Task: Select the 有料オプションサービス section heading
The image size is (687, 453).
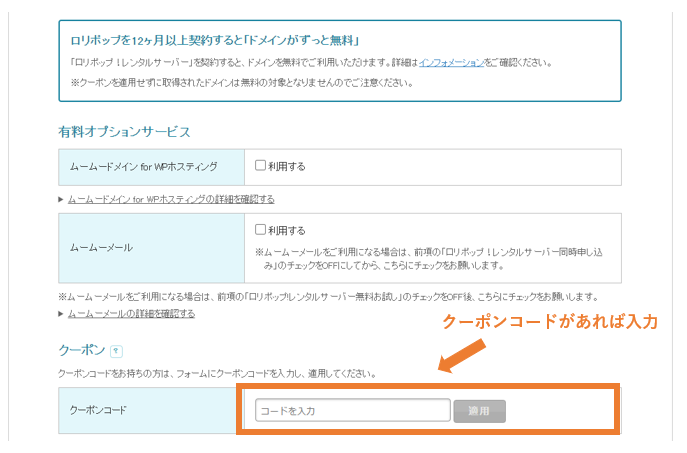Action: 124,131
